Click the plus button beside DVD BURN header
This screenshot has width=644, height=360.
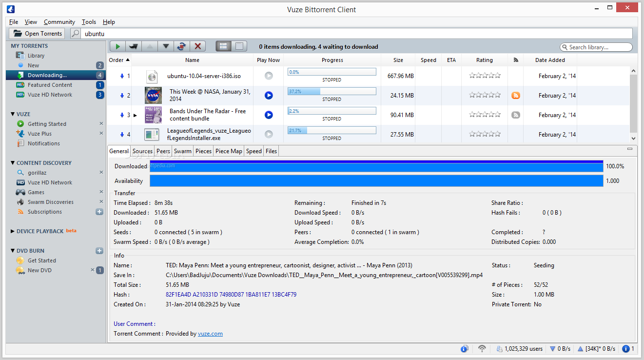click(x=99, y=251)
